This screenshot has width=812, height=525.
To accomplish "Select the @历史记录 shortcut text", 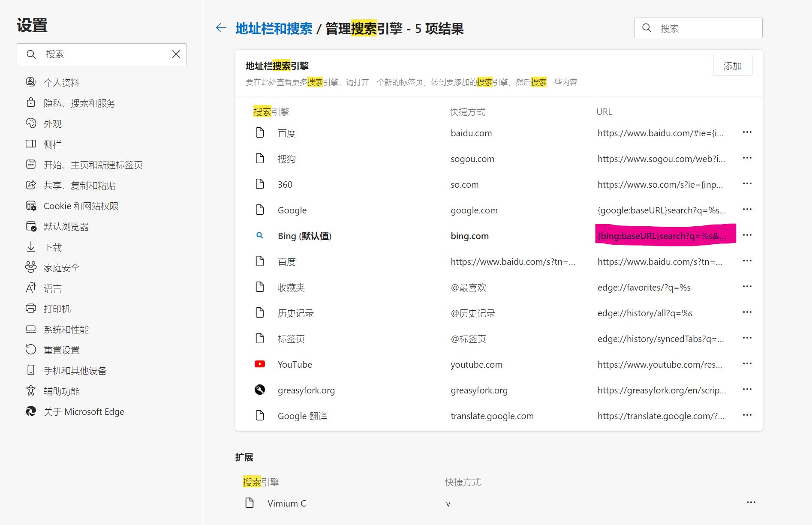I will click(473, 313).
